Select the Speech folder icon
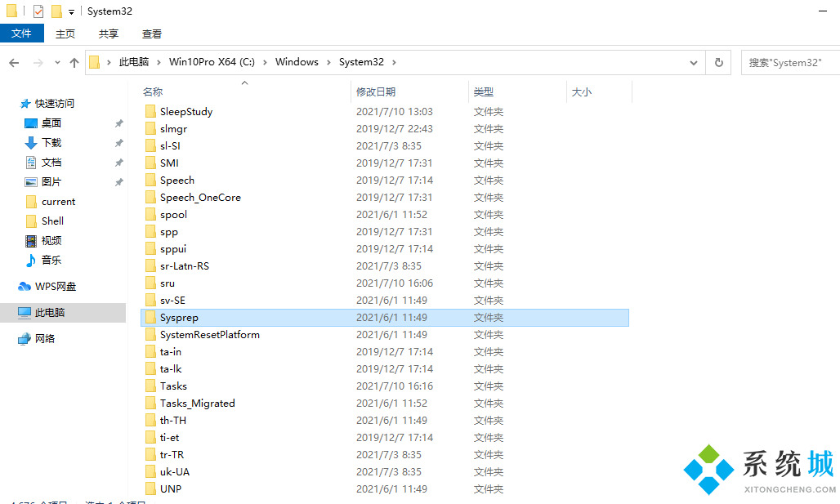The width and height of the screenshot is (840, 504). tap(150, 180)
